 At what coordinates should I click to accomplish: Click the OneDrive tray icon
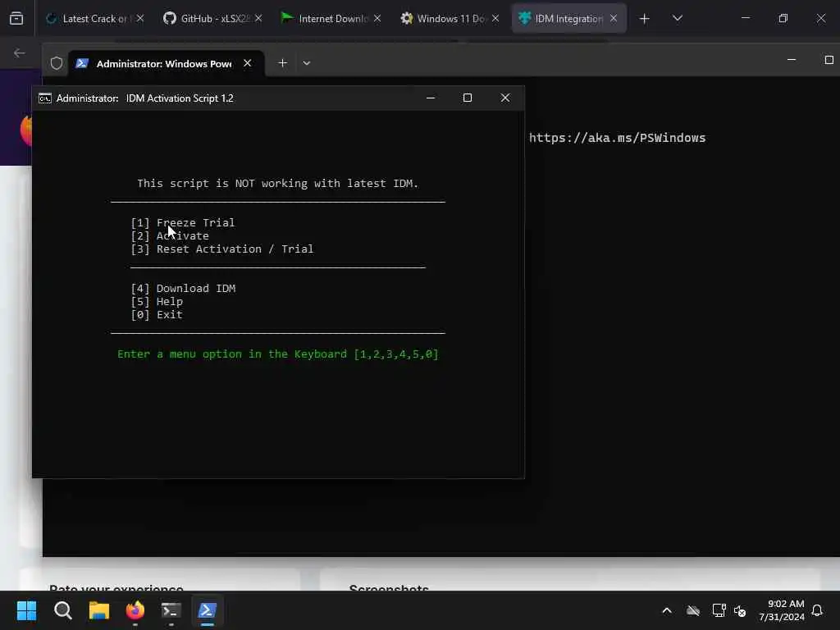click(x=693, y=610)
